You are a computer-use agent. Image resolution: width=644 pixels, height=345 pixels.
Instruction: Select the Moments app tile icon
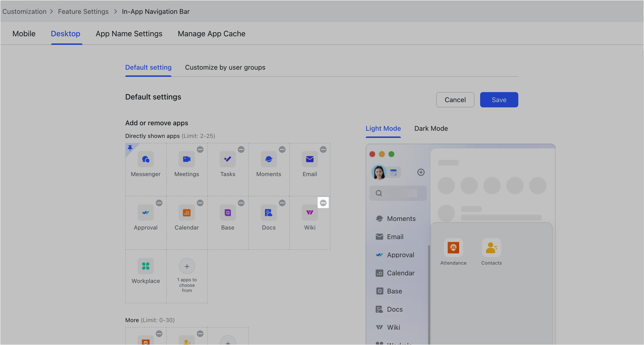(269, 159)
